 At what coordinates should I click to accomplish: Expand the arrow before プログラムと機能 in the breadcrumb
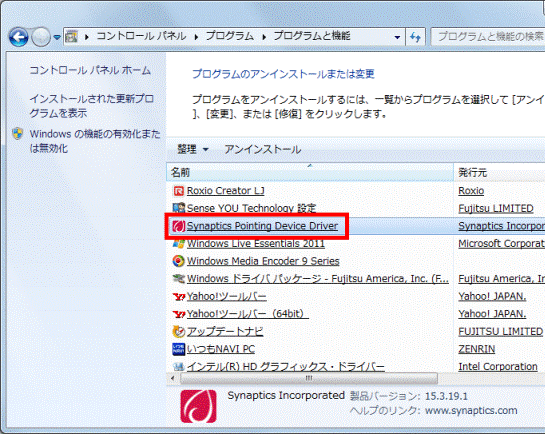(264, 36)
